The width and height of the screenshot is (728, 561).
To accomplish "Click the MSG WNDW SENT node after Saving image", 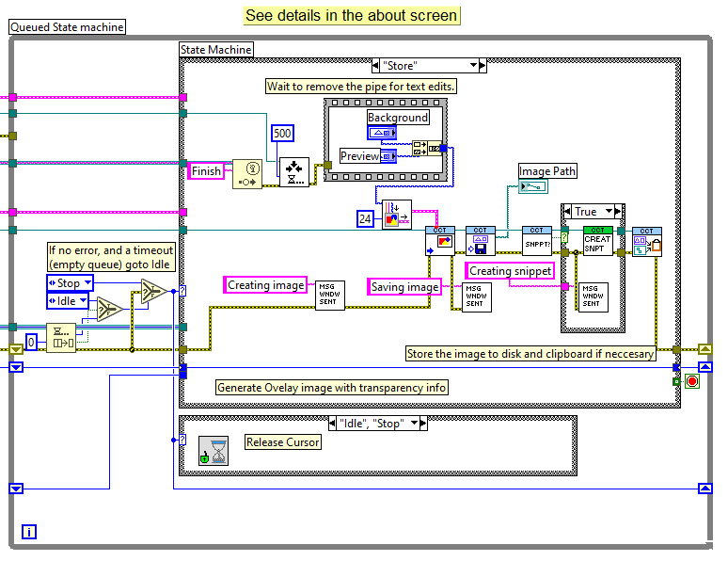I will (x=477, y=297).
